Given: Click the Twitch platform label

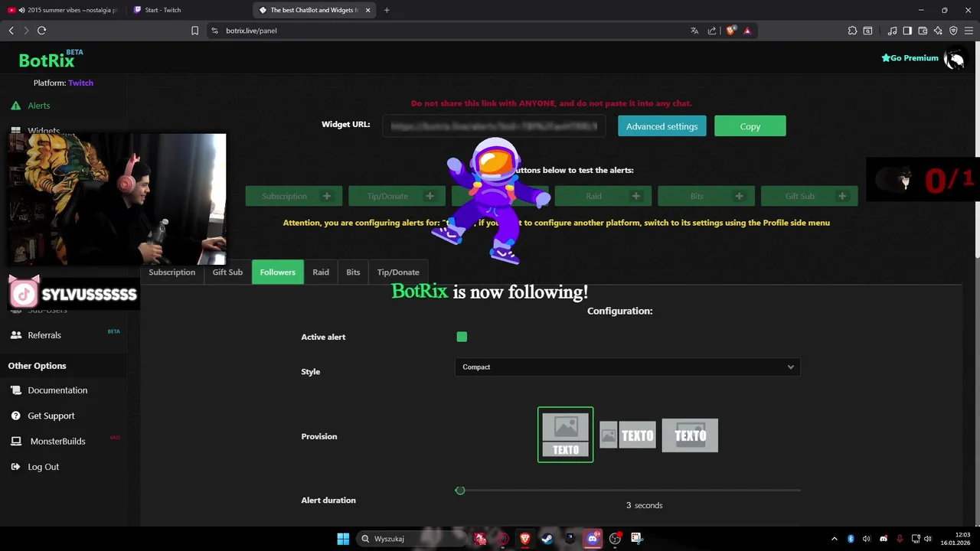Looking at the screenshot, I should 80,83.
